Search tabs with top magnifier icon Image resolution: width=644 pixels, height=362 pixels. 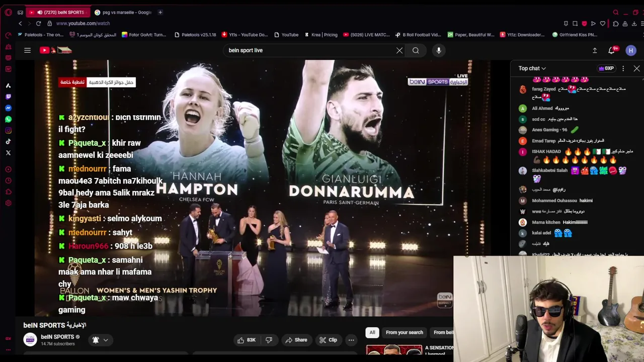tap(616, 12)
